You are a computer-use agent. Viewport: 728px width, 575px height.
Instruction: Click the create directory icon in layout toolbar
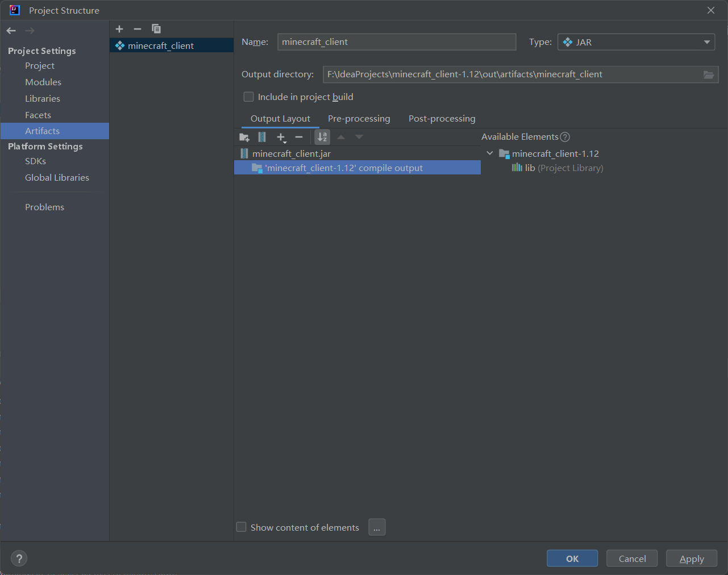[244, 137]
